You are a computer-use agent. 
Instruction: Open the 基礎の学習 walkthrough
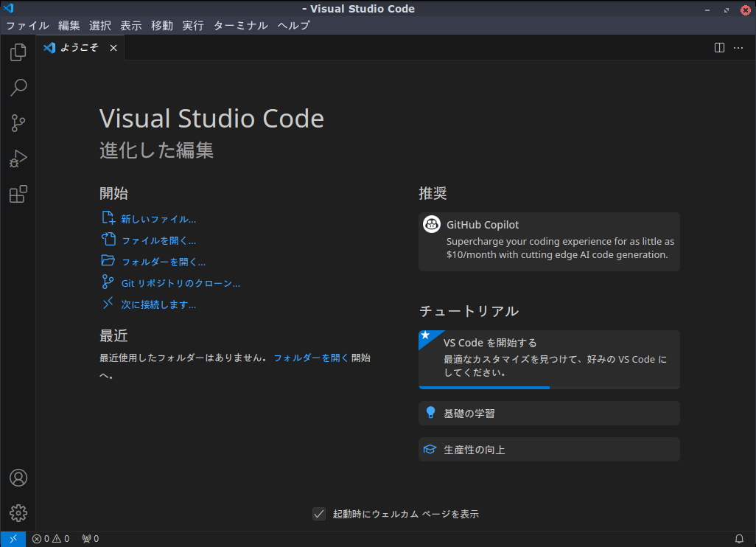tap(549, 414)
